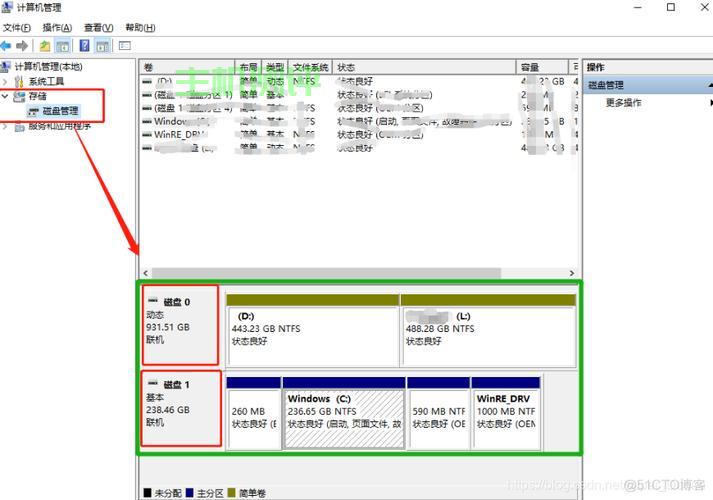Click the Back arrow toolbar icon
This screenshot has width=713, height=500.
coord(7,46)
